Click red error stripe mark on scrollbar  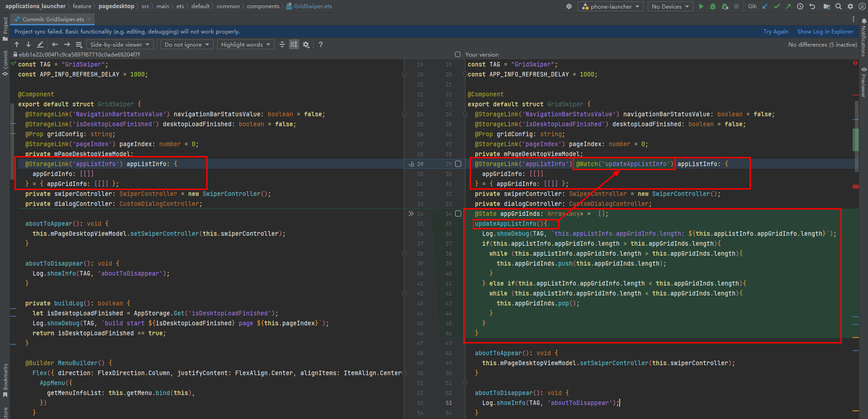pyautogui.click(x=855, y=186)
